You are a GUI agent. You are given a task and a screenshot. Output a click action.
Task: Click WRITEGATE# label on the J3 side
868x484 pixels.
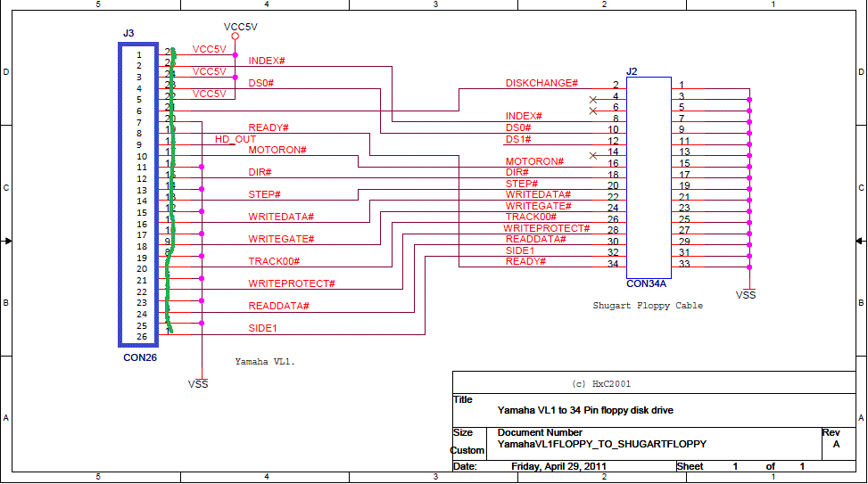[281, 239]
